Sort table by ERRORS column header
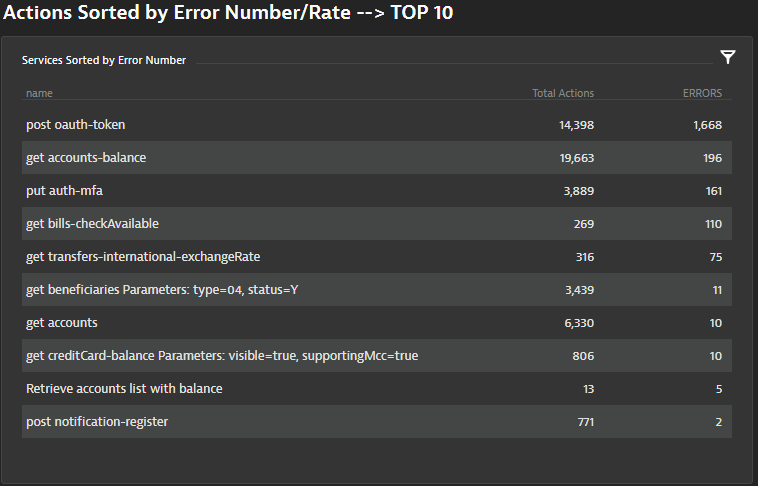Screen dimensions: 758x486 [x=701, y=93]
